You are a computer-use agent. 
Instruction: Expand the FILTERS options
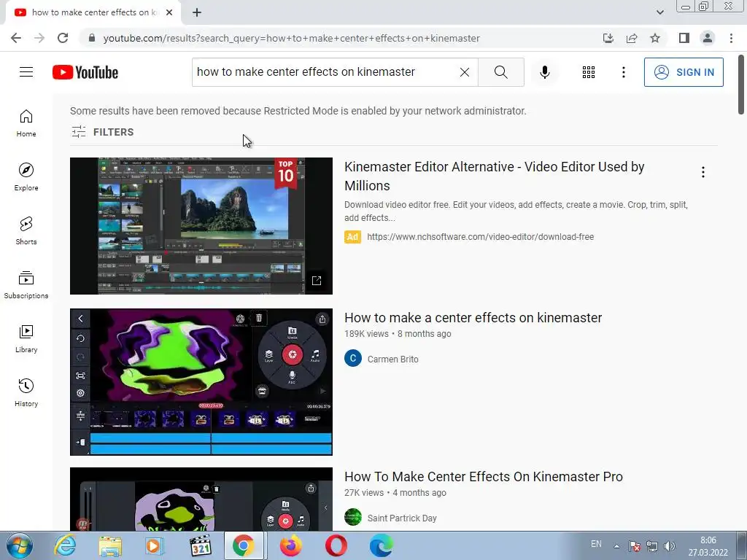click(102, 132)
